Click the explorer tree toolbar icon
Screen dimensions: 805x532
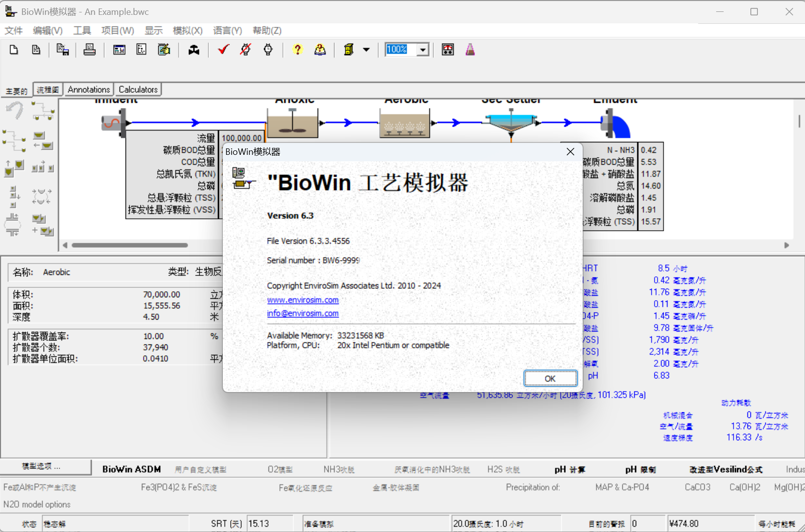[141, 50]
